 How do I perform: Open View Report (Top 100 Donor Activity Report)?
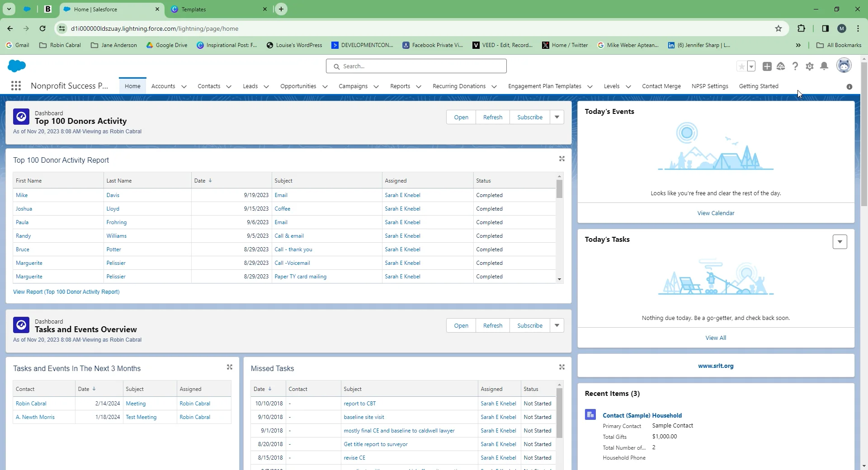coord(66,292)
